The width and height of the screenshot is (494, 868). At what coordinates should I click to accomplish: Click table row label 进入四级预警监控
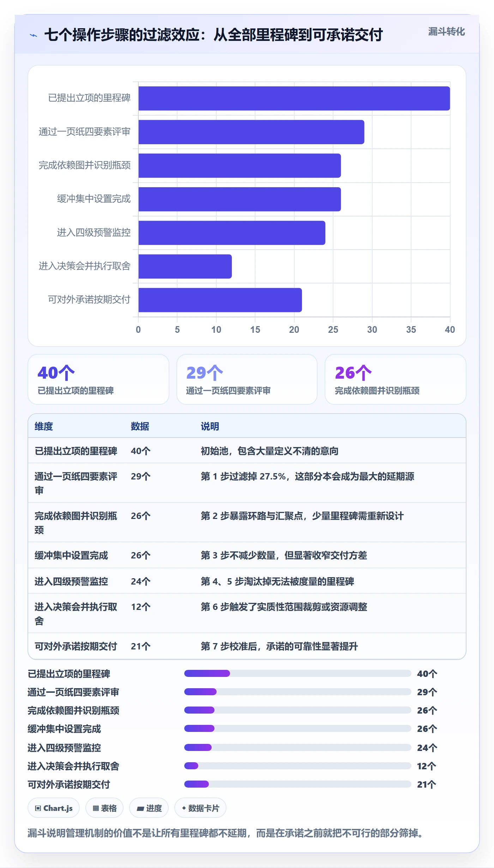pos(71,581)
